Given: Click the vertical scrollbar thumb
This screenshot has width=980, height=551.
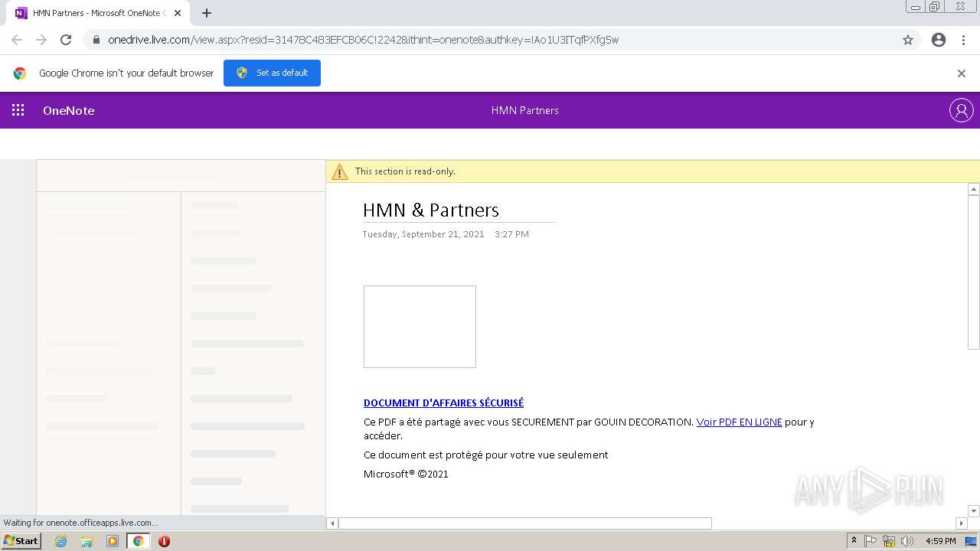Looking at the screenshot, I should pos(974,272).
